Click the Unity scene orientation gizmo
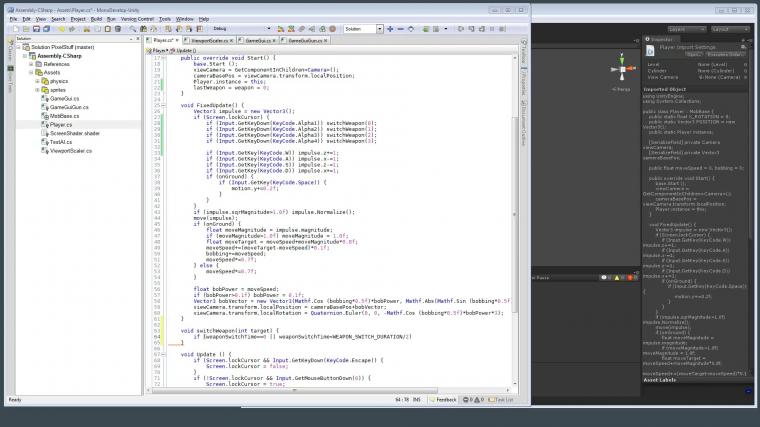760x427 pixels. coord(623,70)
